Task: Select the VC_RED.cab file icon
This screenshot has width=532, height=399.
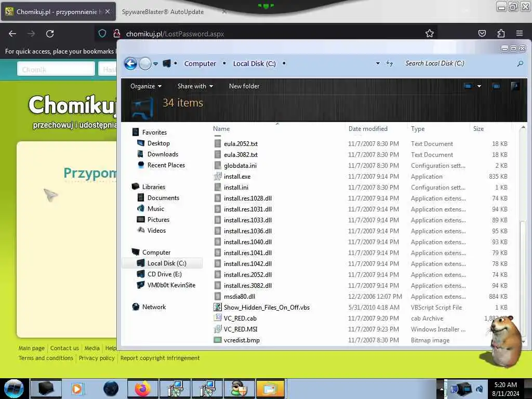Action: point(218,318)
